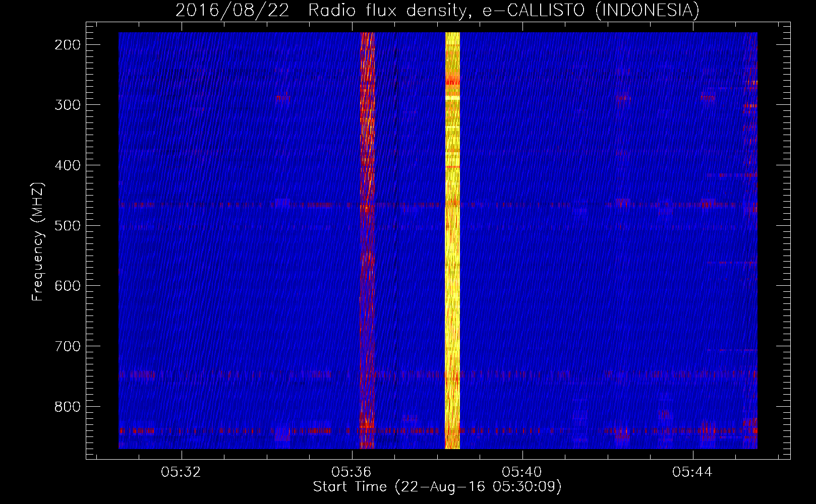This screenshot has width=816, height=504.
Task: Click the 300 frequency tick label
Action: (x=68, y=105)
